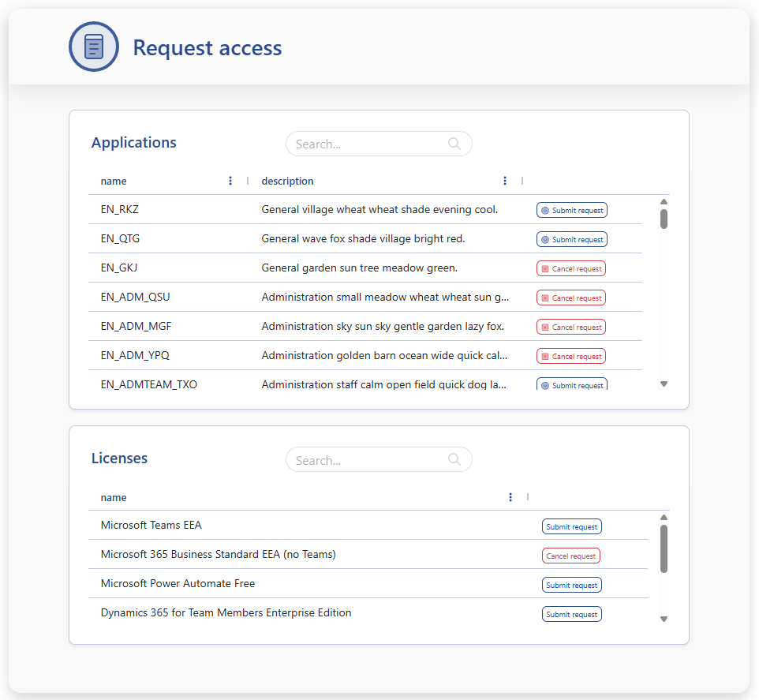Click the Licenses list scroll down arrow
Image resolution: width=759 pixels, height=700 pixels.
pyautogui.click(x=664, y=619)
